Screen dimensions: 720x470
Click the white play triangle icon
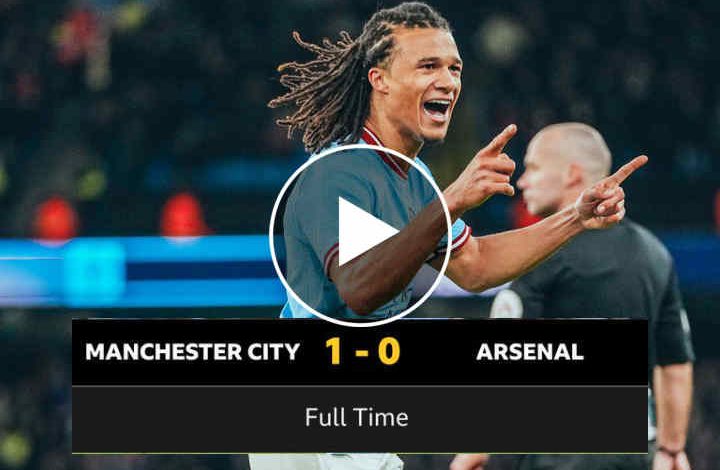tap(365, 232)
